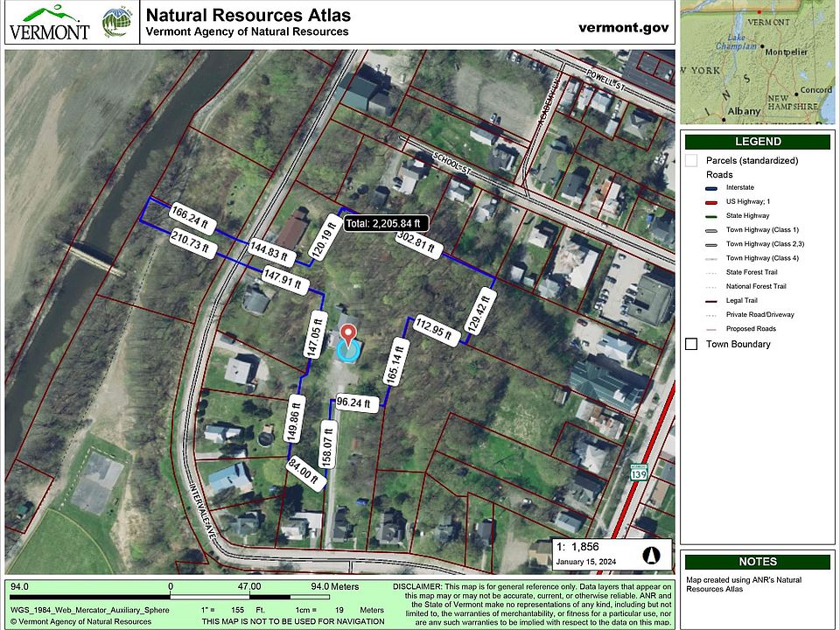Click the Natural Resources Atlas title

tap(248, 15)
